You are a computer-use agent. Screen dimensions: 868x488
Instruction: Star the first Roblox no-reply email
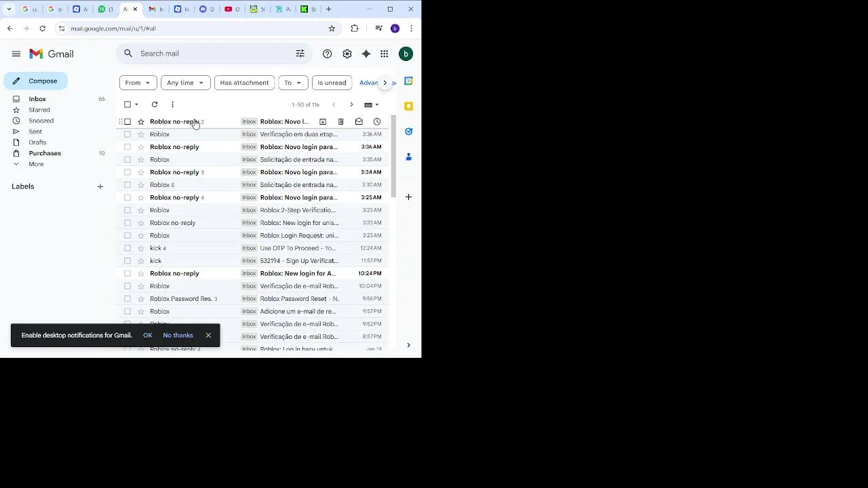pos(141,122)
